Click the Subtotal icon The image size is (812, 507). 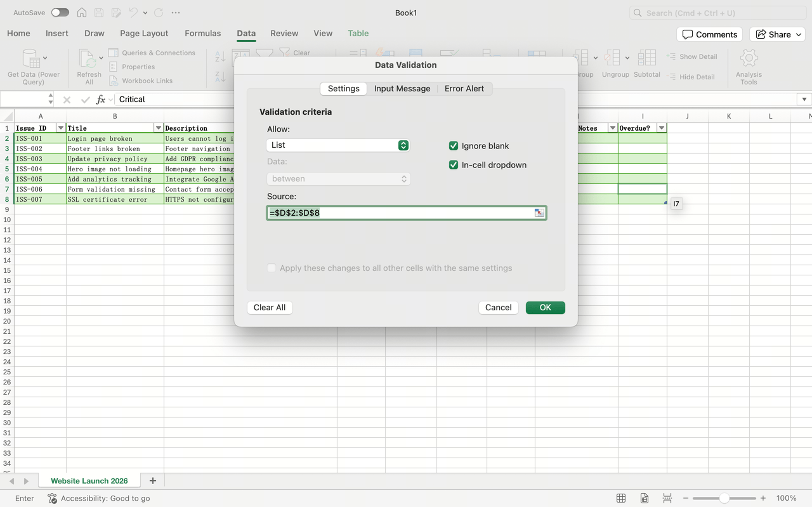click(x=647, y=58)
